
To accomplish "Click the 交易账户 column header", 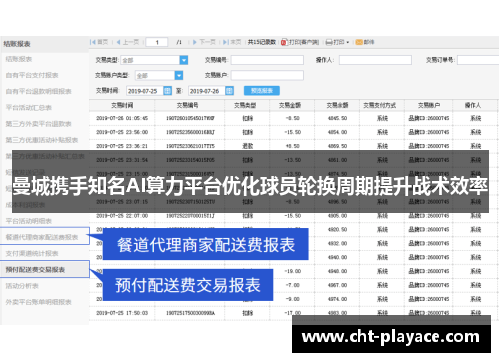I will click(429, 105).
